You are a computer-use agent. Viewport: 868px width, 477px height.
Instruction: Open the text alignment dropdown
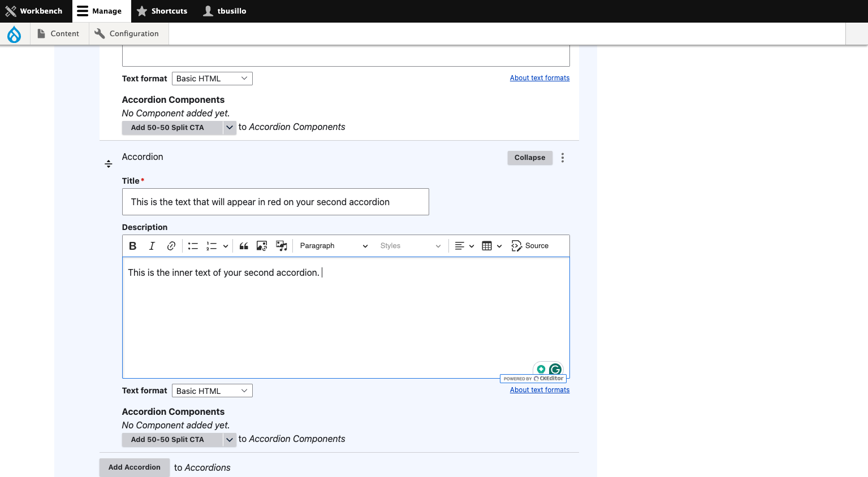(464, 246)
